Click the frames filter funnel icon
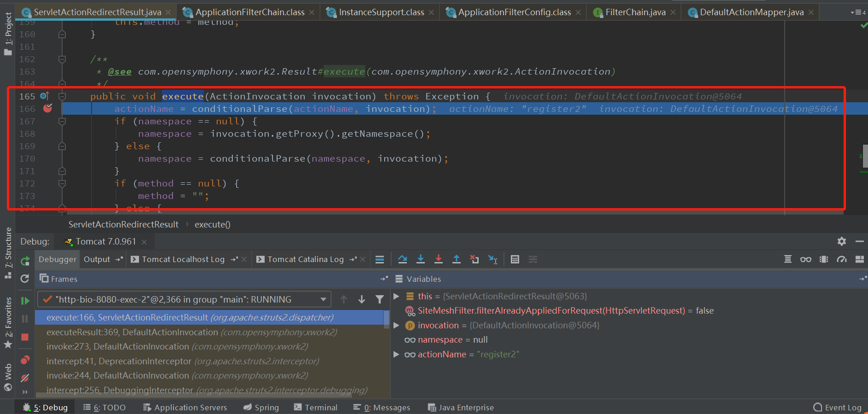The image size is (868, 414). click(380, 299)
